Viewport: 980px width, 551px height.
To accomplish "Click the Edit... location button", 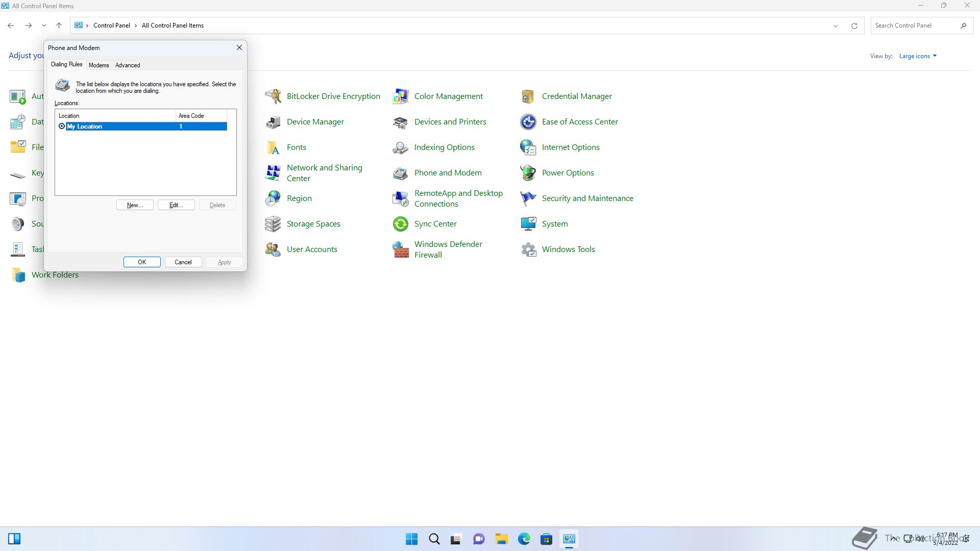I will (176, 205).
